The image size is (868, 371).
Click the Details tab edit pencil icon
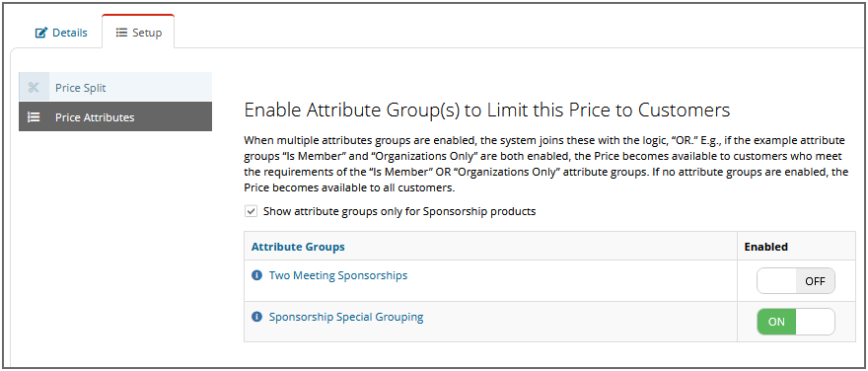point(41,33)
